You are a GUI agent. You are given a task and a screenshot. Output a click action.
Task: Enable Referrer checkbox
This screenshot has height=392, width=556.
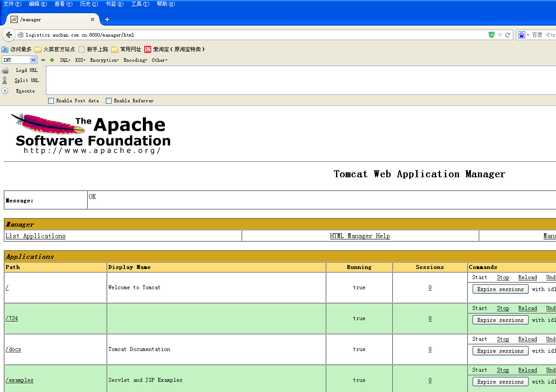tap(109, 101)
